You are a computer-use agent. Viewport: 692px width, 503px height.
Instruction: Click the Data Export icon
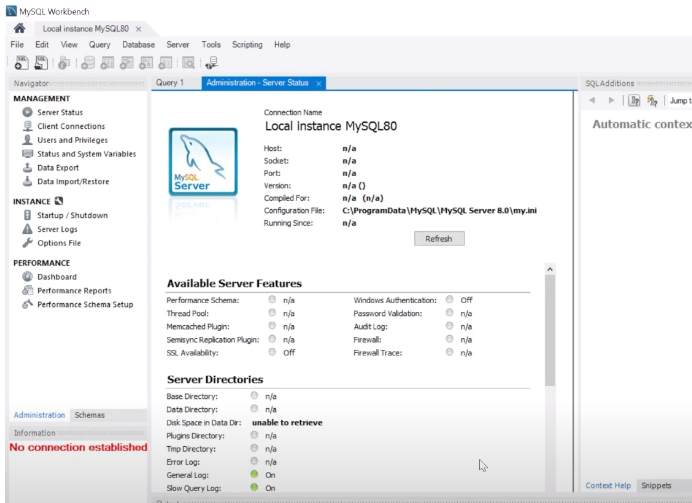coord(27,168)
